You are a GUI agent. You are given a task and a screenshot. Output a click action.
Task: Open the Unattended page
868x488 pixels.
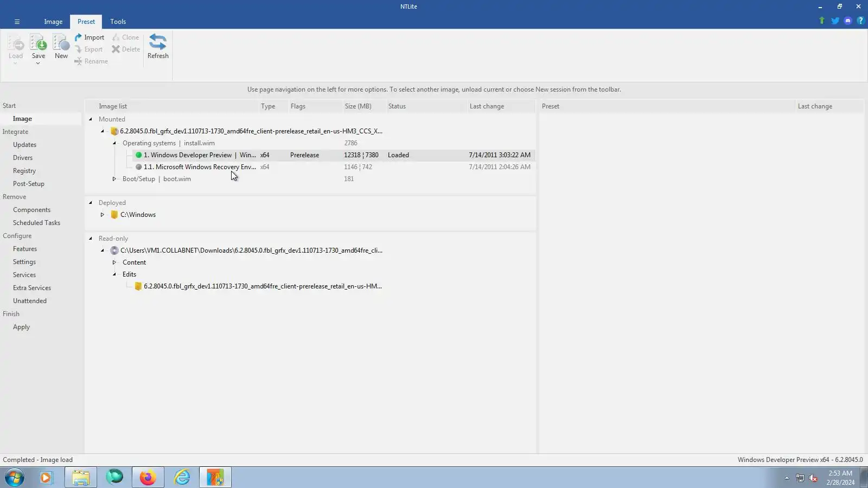click(x=30, y=301)
